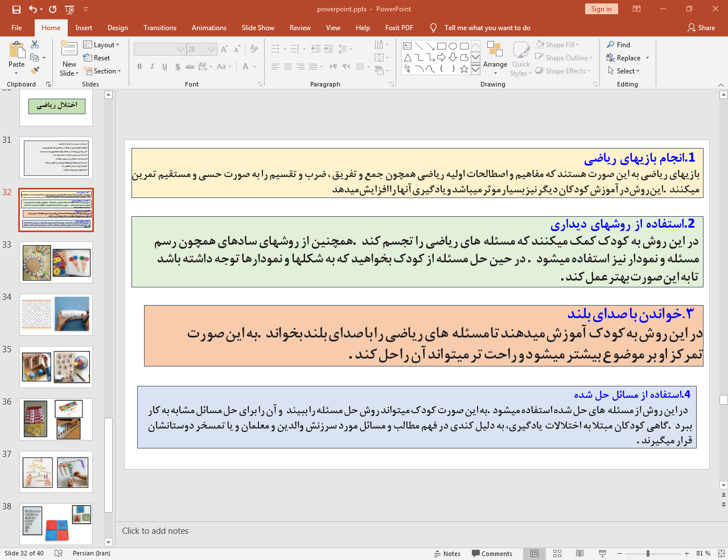Click the lightbulb Tell me icon
Screen dimensions: 728x560
point(434,28)
